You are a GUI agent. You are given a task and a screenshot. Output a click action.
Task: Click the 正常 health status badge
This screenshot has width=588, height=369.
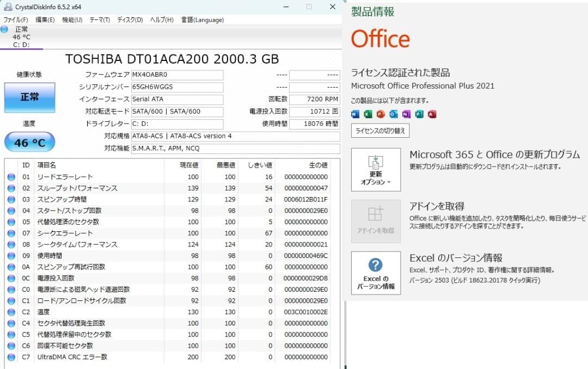point(30,98)
